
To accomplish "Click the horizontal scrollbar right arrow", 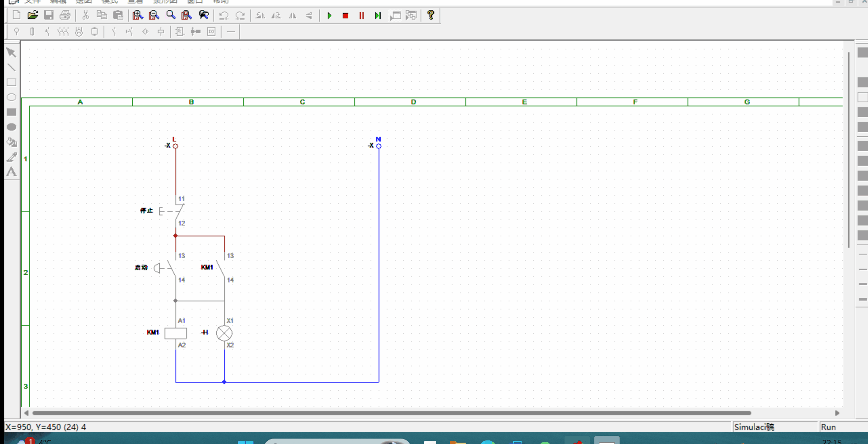I will [x=837, y=413].
